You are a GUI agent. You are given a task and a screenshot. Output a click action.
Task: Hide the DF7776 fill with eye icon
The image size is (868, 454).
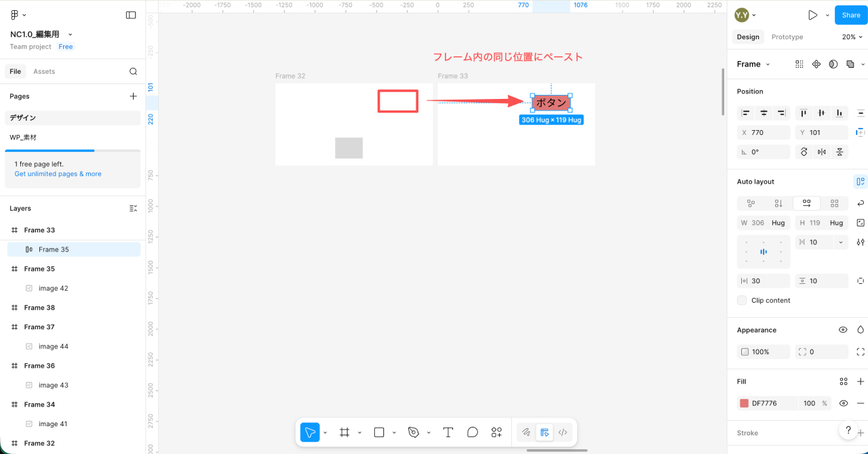(844, 403)
